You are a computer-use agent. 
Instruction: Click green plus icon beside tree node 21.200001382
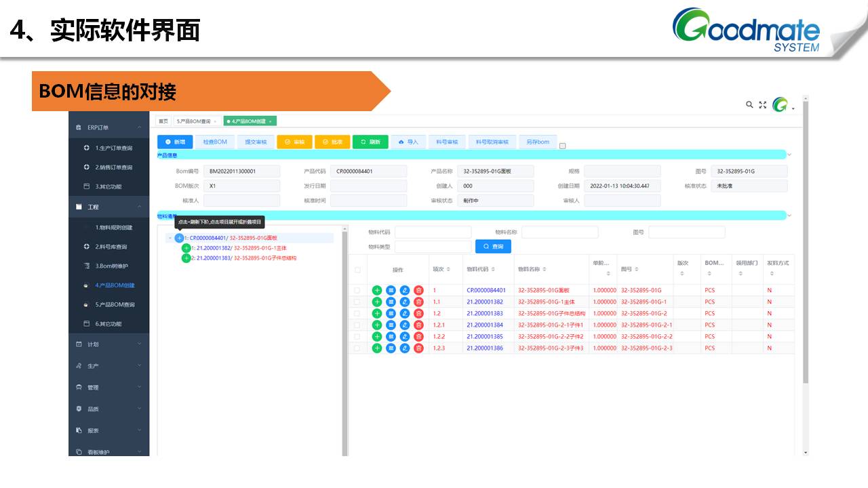point(186,248)
